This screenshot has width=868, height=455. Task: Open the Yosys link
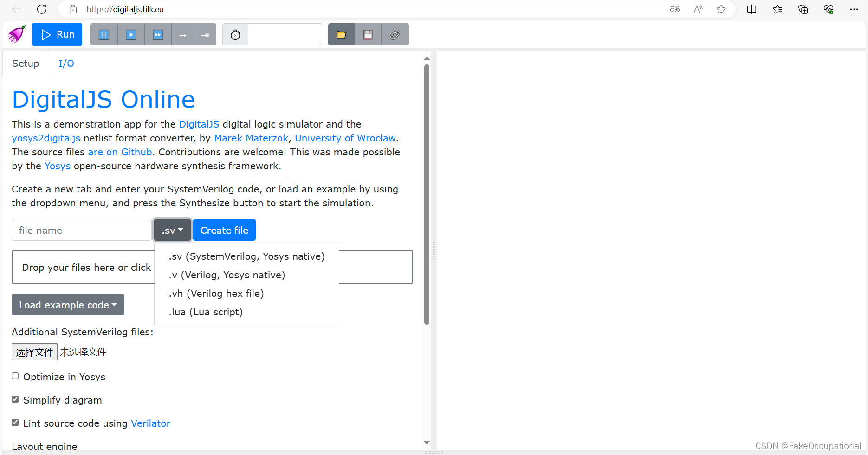coord(58,166)
